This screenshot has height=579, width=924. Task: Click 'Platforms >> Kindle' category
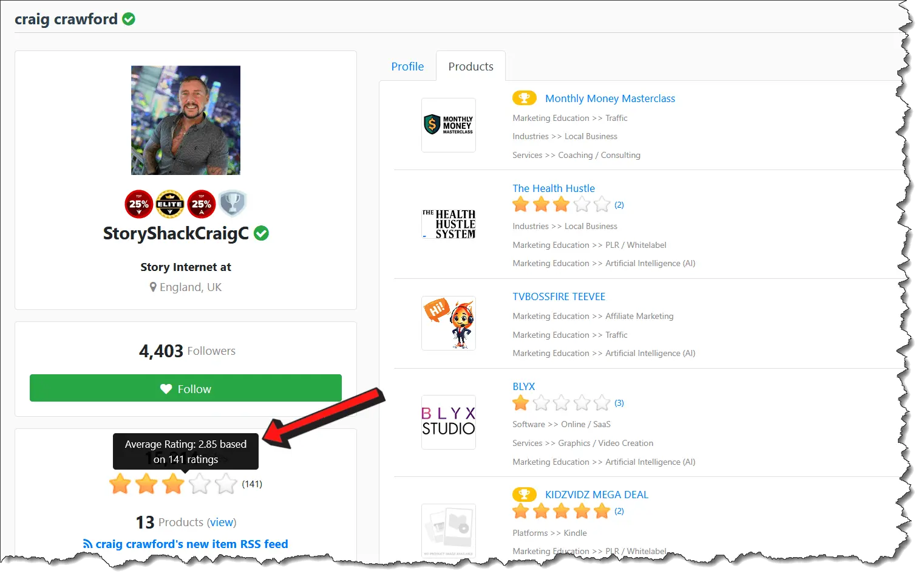point(549,533)
